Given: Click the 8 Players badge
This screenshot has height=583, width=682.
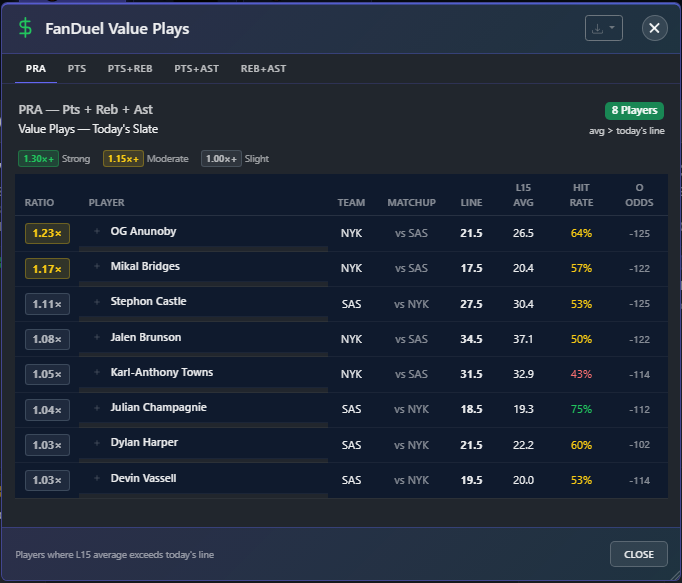Looking at the screenshot, I should [x=634, y=111].
